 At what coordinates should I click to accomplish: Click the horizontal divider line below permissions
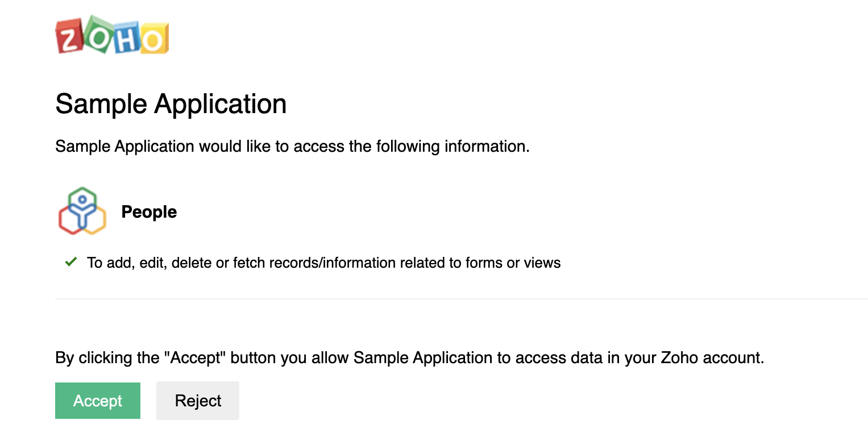click(455, 298)
